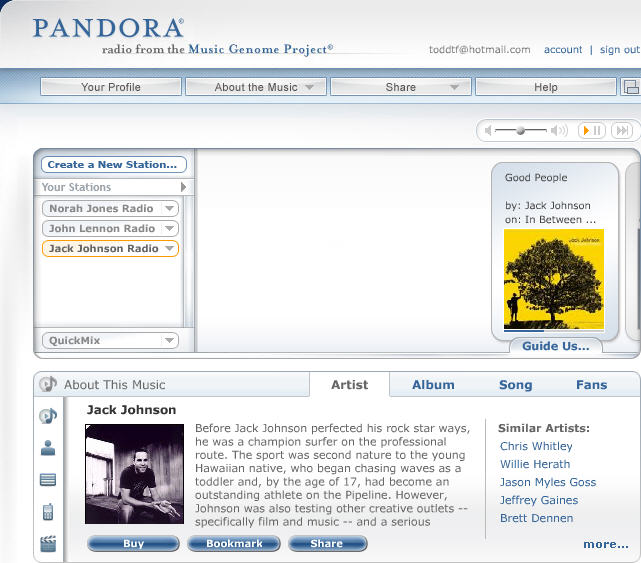The image size is (641, 563).
Task: Click the blue Share button below bio
Action: click(x=328, y=543)
